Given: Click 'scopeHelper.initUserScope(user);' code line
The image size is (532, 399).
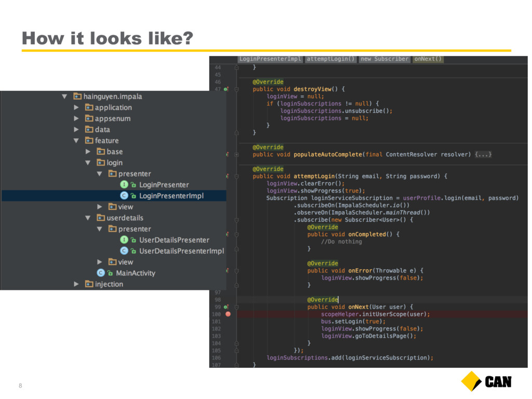Looking at the screenshot, I should [x=375, y=314].
